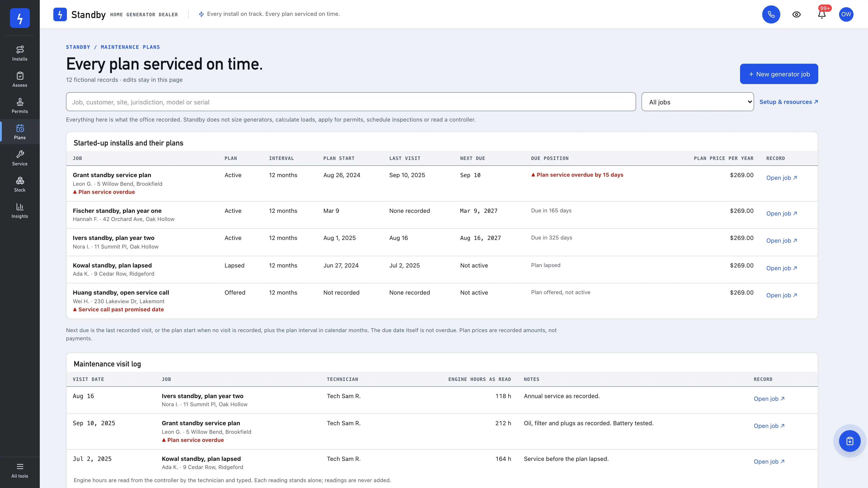
Task: Go to the Assess sidebar tool
Action: [x=20, y=80]
